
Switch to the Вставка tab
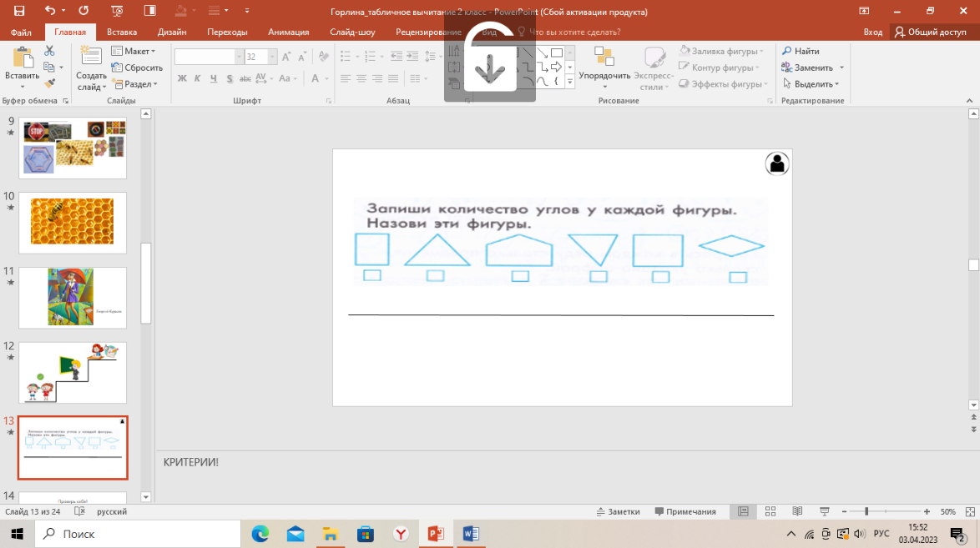pos(122,32)
